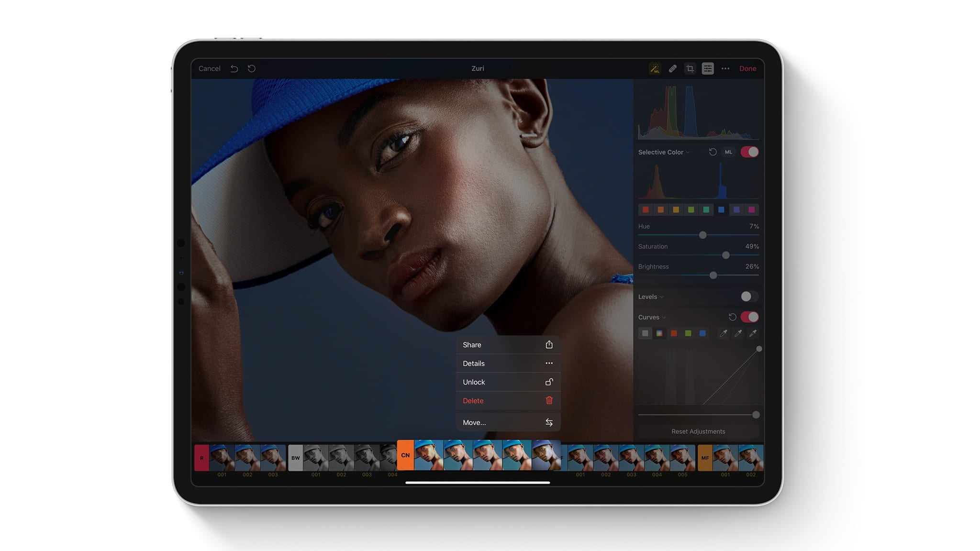Select the MF preset group label

click(x=705, y=458)
